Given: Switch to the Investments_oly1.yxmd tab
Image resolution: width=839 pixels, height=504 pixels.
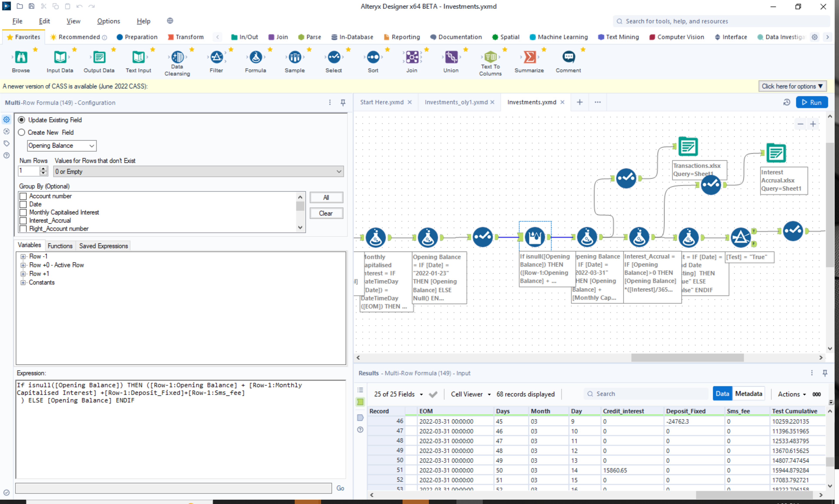Looking at the screenshot, I should point(456,102).
